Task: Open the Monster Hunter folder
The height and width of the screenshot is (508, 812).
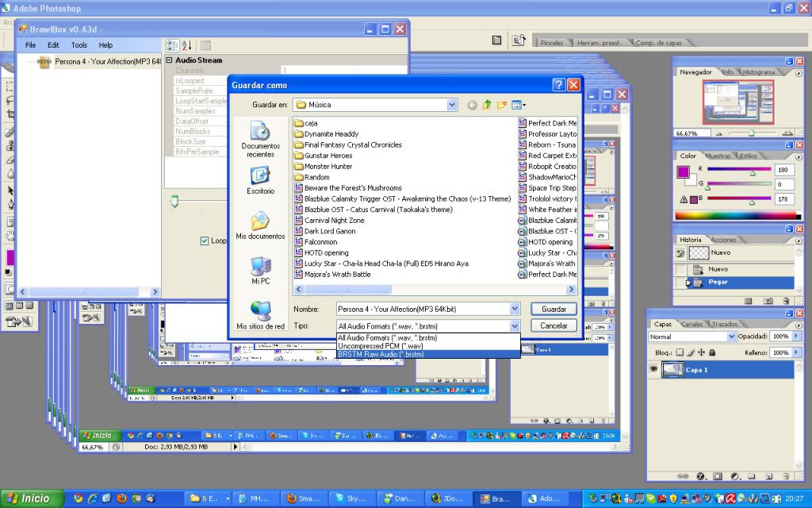Action: coord(328,167)
